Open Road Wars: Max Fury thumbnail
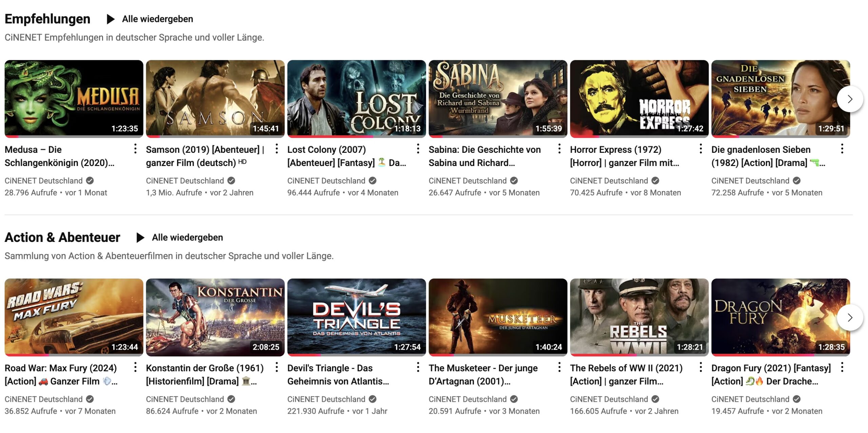 pos(74,317)
